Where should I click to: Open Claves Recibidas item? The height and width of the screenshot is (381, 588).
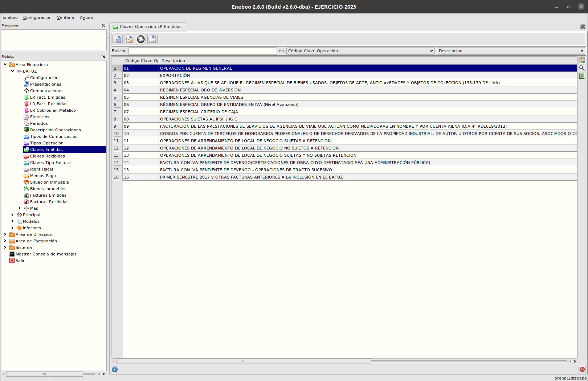point(44,156)
